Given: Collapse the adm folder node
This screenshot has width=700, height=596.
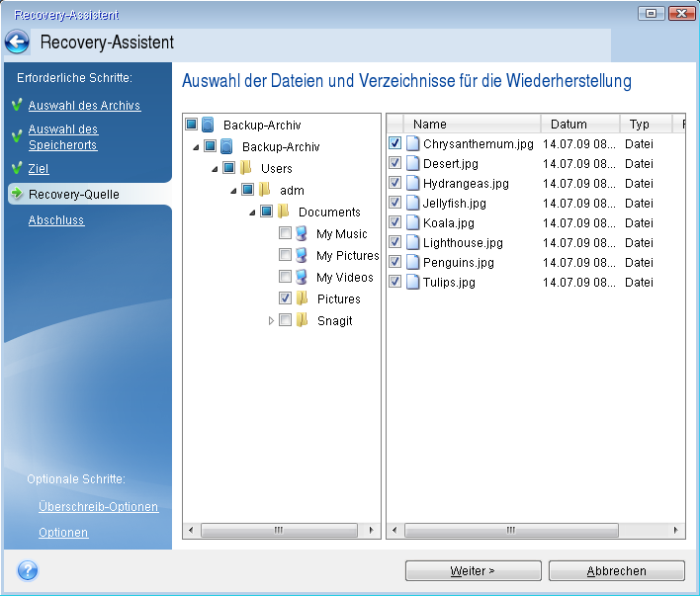Looking at the screenshot, I should (x=233, y=191).
